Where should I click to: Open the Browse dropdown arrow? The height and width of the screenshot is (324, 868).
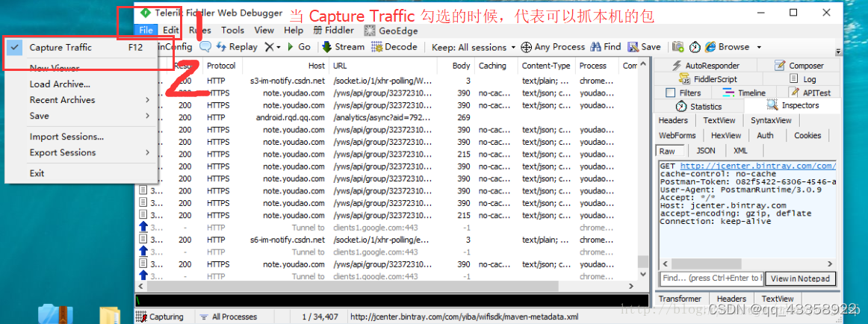[759, 48]
